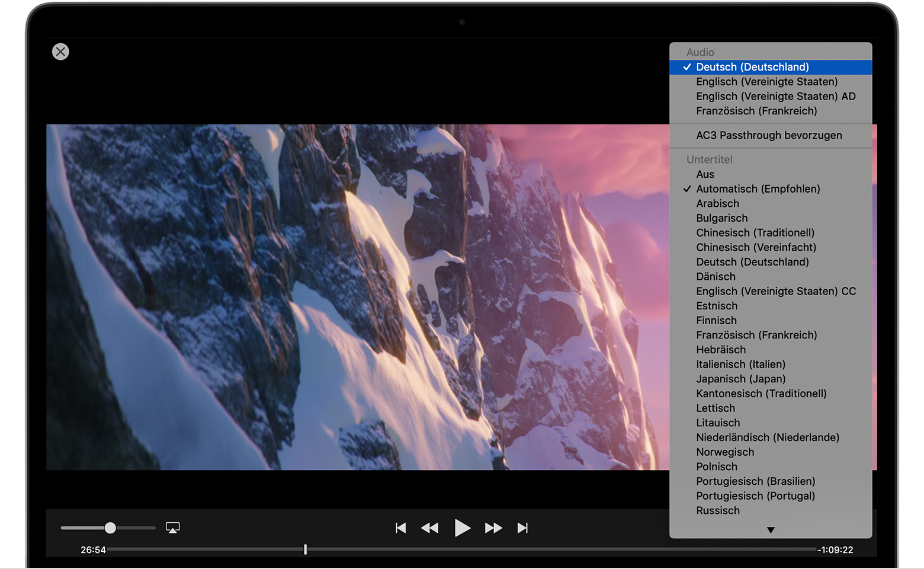
Task: Turn subtitles off with Aus
Action: tap(705, 174)
